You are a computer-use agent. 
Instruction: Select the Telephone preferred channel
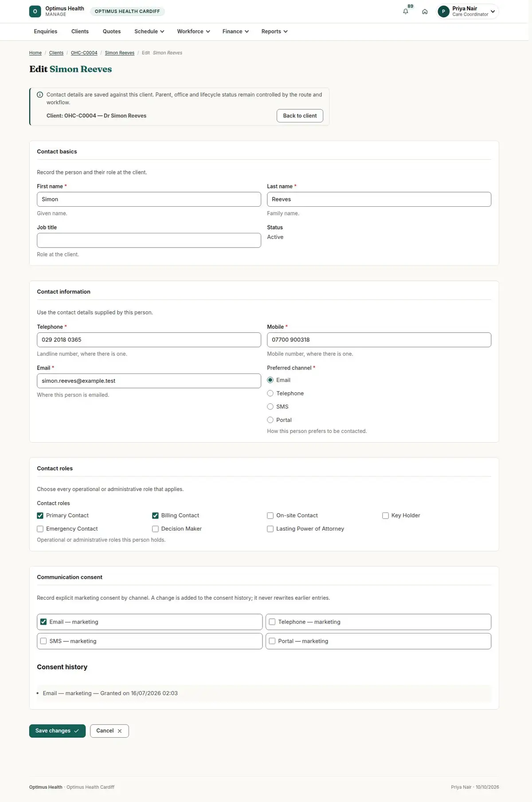(x=270, y=393)
